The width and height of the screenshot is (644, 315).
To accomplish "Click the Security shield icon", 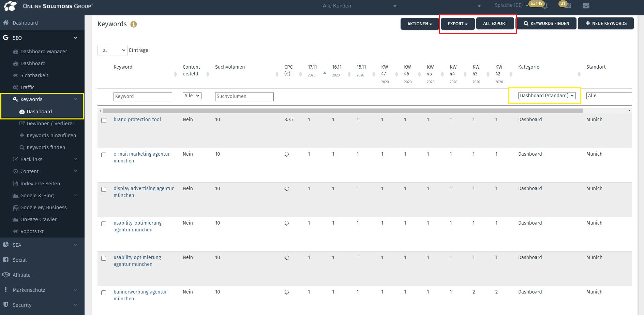I will click(x=6, y=304).
